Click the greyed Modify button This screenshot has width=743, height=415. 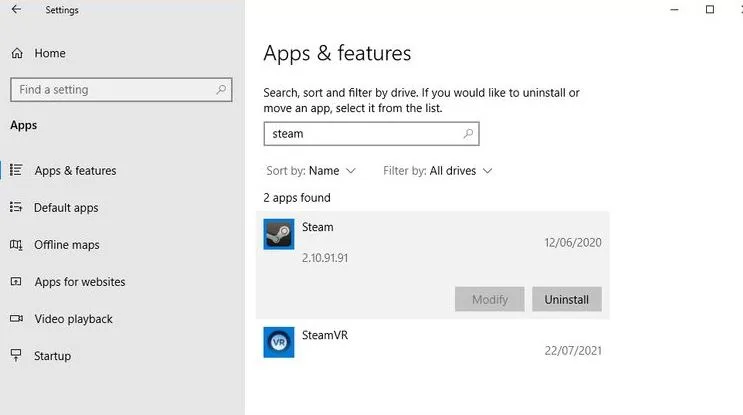(x=489, y=299)
